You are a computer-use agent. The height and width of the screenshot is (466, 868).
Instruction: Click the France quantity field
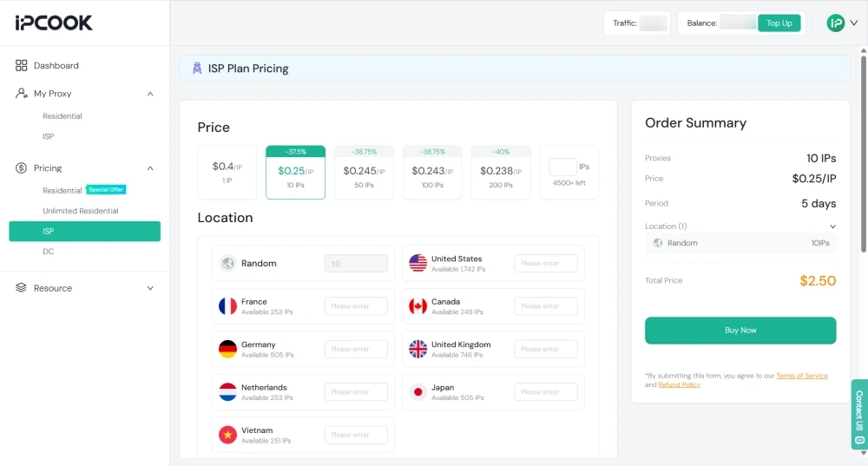pos(356,306)
